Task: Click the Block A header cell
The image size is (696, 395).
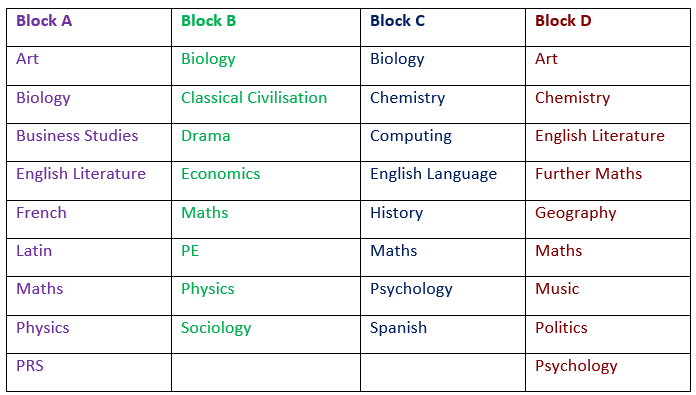Action: click(89, 27)
